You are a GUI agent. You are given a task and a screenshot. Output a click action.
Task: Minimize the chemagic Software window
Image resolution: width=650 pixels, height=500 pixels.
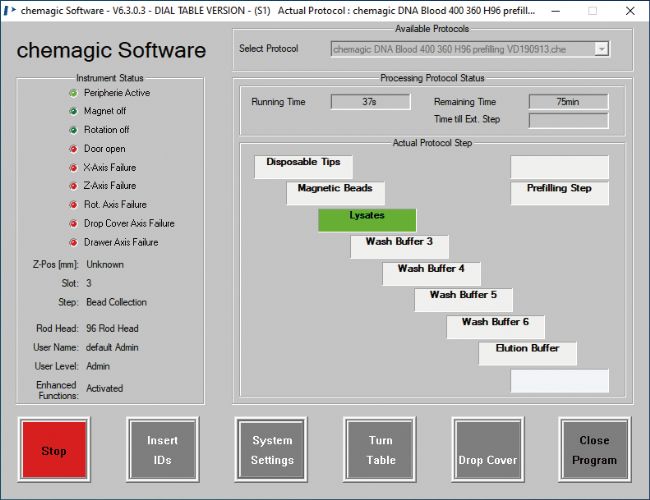click(555, 10)
